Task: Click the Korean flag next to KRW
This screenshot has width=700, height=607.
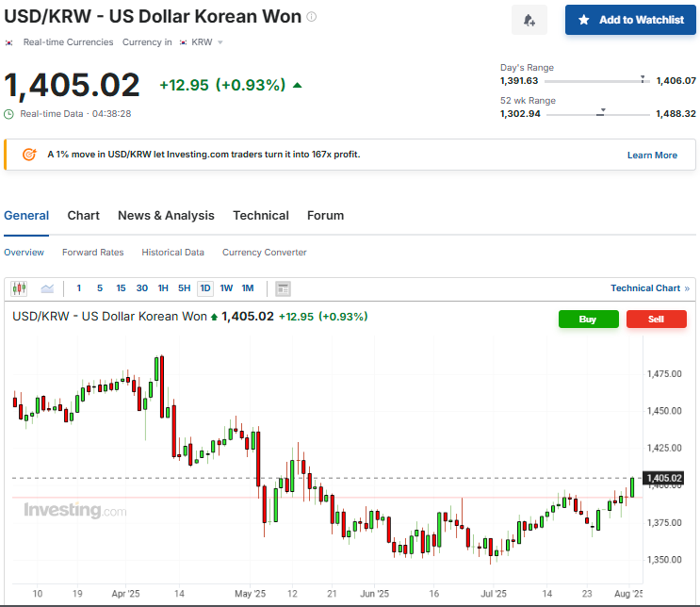Action: 183,42
